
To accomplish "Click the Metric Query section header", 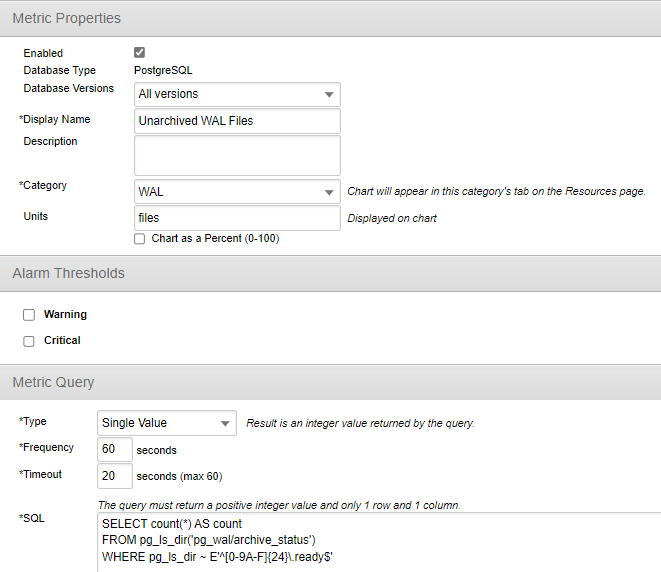I will click(53, 382).
